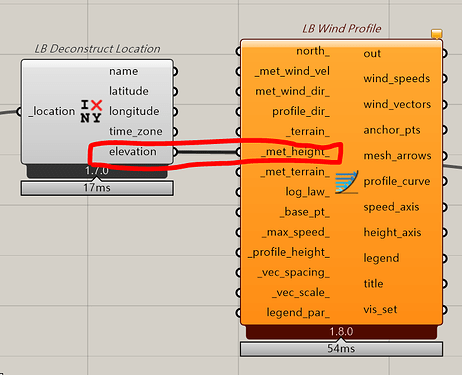Select the north_ input parameter
Image resolution: width=462 pixels, height=375 pixels.
point(313,51)
